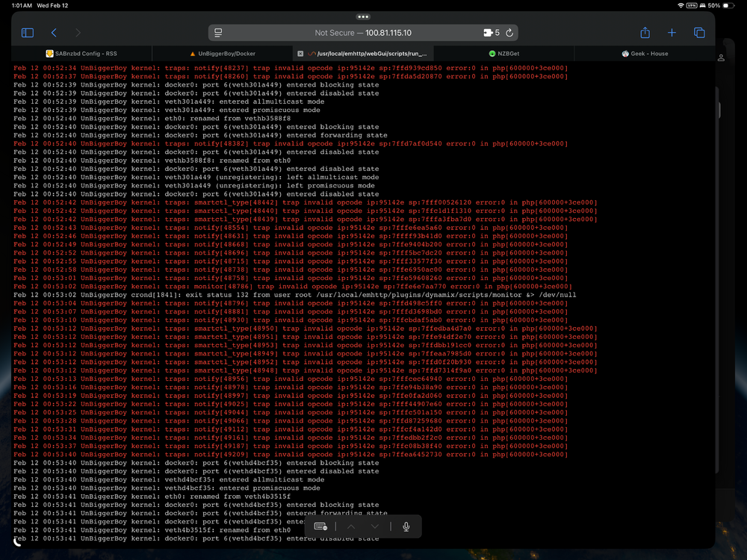Switch to SABnzbd Config - RSS tab
The width and height of the screenshot is (747, 560).
pyautogui.click(x=81, y=54)
